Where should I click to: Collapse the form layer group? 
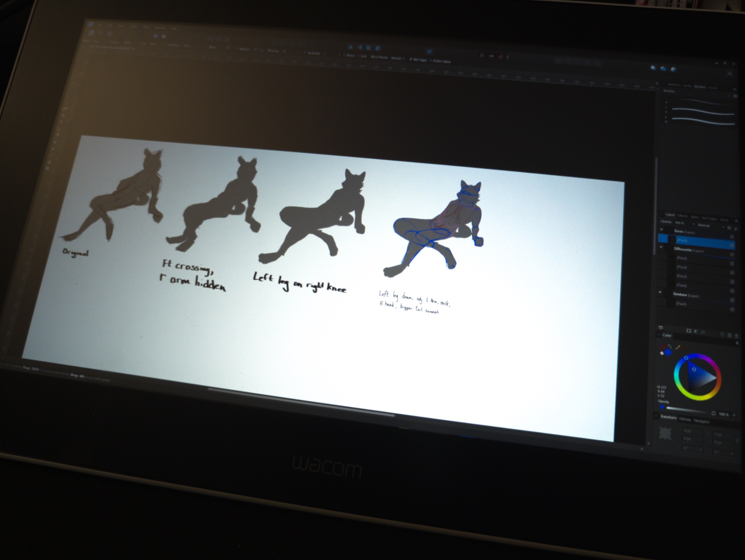[x=661, y=230]
